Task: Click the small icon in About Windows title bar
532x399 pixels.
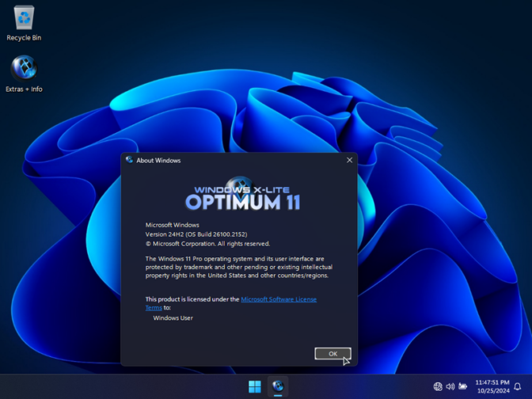Action: point(129,160)
